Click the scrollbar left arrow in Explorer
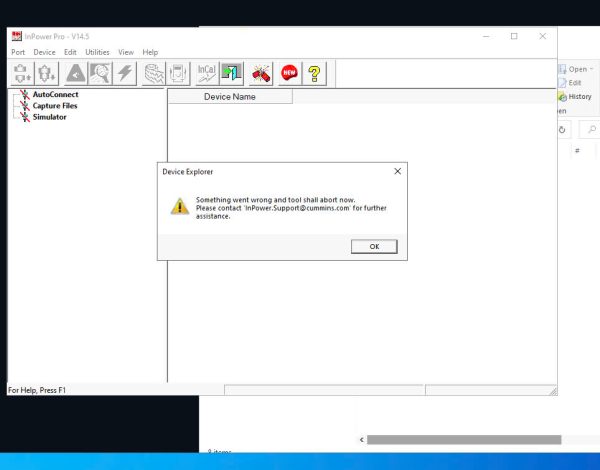The image size is (600, 470). click(x=362, y=440)
